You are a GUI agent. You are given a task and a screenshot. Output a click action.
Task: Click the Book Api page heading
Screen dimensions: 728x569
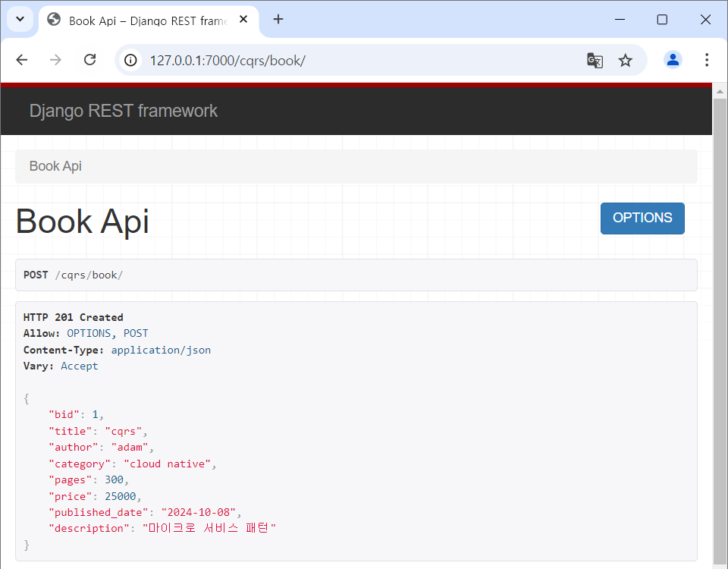(x=82, y=221)
